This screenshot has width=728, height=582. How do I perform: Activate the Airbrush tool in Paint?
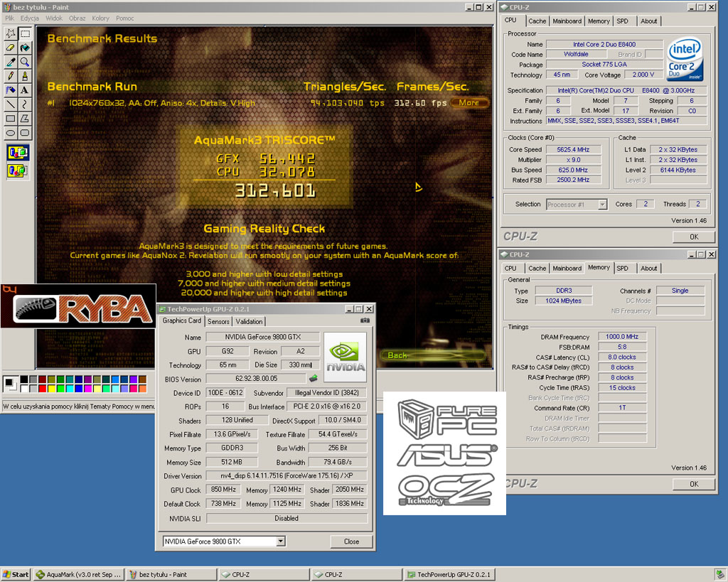point(11,90)
